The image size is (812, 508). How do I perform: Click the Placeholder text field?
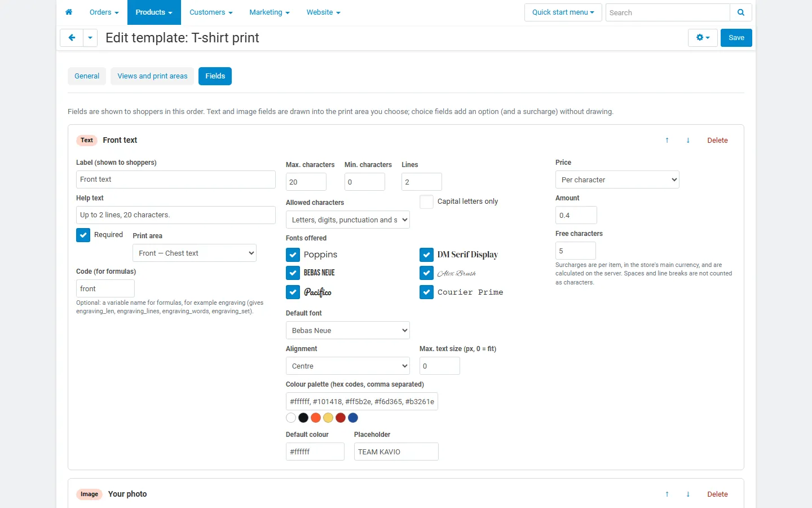[396, 452]
